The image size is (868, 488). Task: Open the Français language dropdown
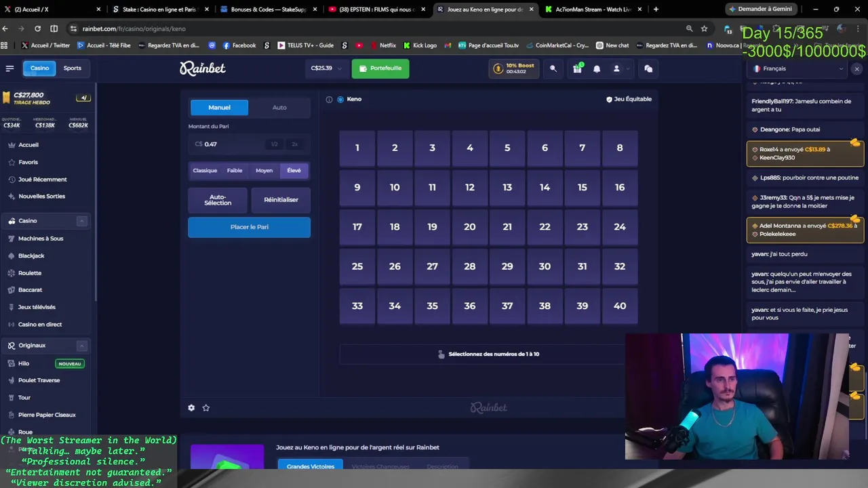click(798, 68)
